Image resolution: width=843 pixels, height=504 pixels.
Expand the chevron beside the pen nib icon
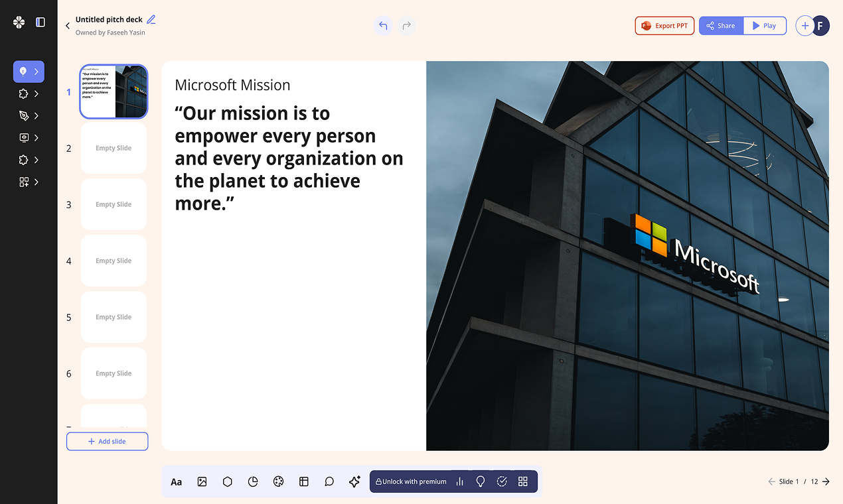[37, 115]
